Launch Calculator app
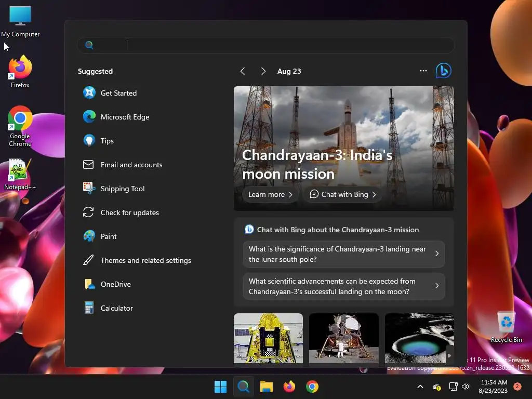 pos(108,308)
